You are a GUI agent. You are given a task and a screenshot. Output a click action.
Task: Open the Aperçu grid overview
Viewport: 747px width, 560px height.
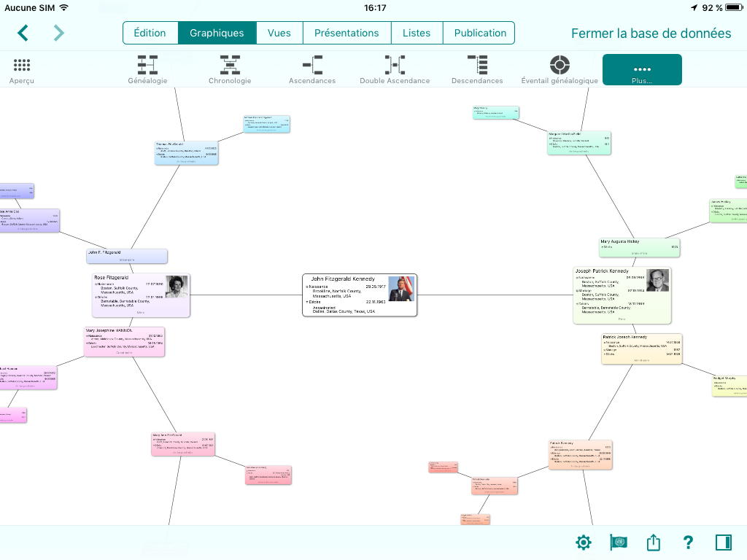point(22,70)
